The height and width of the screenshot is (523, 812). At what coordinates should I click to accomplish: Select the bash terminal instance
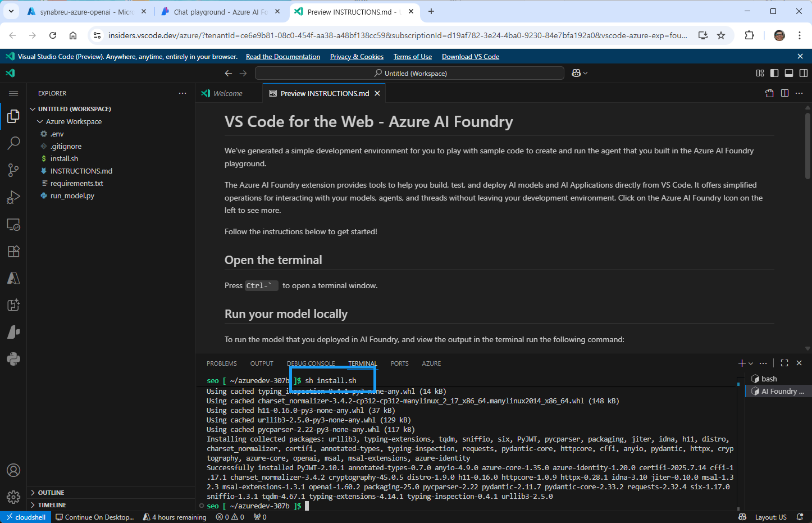778,379
